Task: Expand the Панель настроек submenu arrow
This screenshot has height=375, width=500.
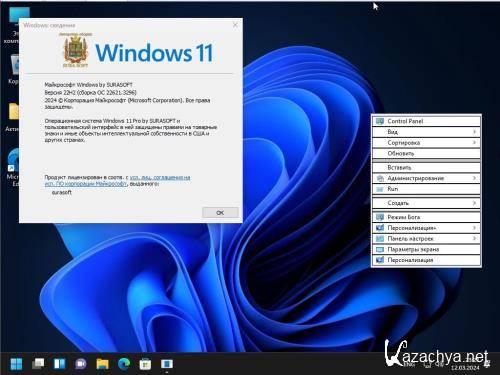Action: (474, 239)
